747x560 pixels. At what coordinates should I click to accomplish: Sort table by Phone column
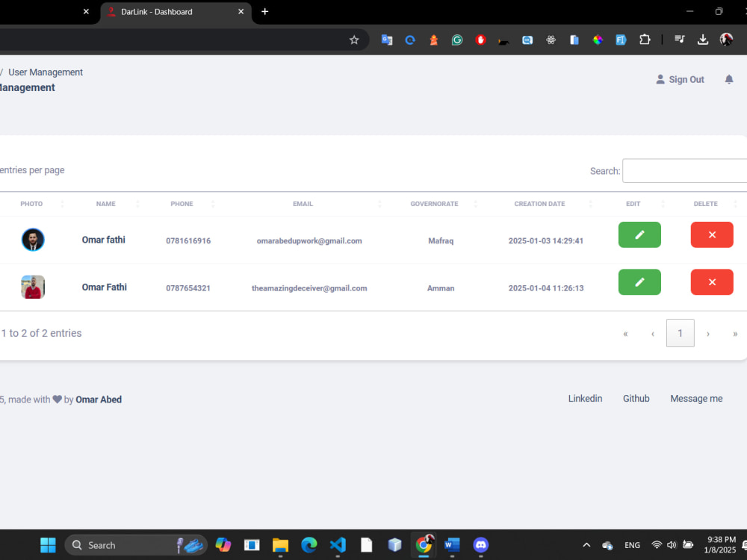click(182, 204)
